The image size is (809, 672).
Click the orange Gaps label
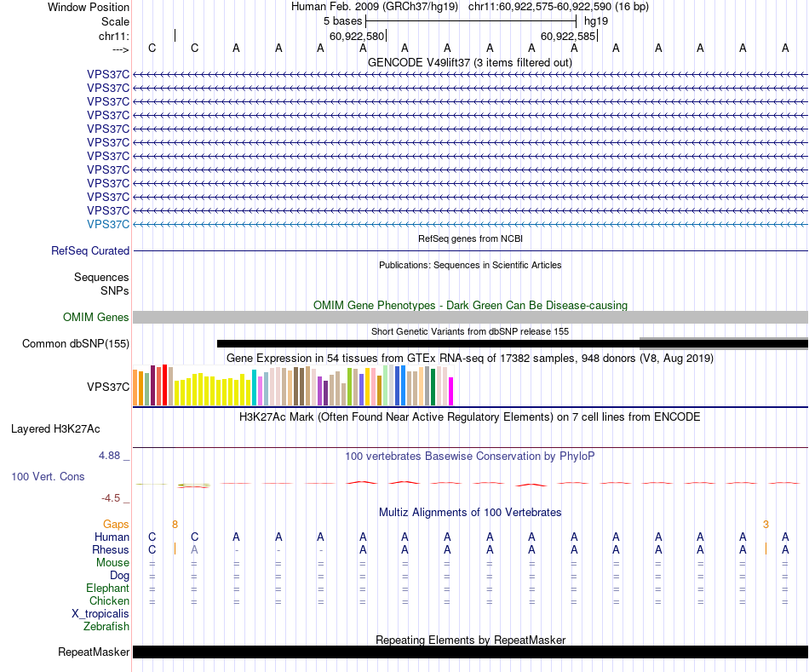tap(116, 525)
